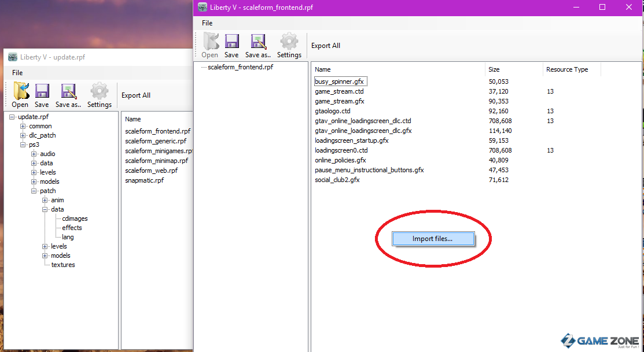Select the effects folder in the tree
Image resolution: width=644 pixels, height=352 pixels.
pyautogui.click(x=72, y=228)
